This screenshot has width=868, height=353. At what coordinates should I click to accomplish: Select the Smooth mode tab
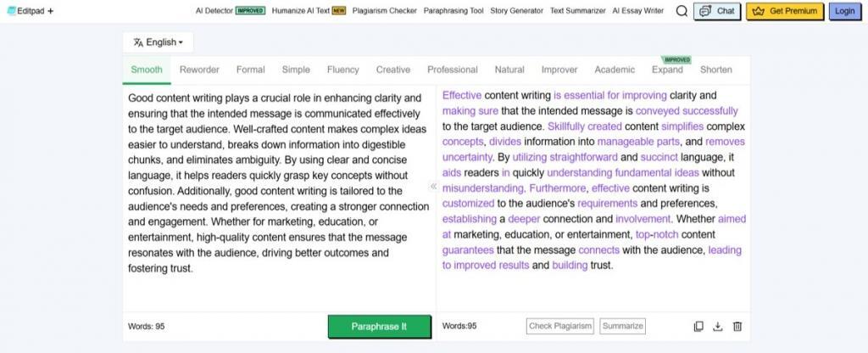tap(147, 70)
